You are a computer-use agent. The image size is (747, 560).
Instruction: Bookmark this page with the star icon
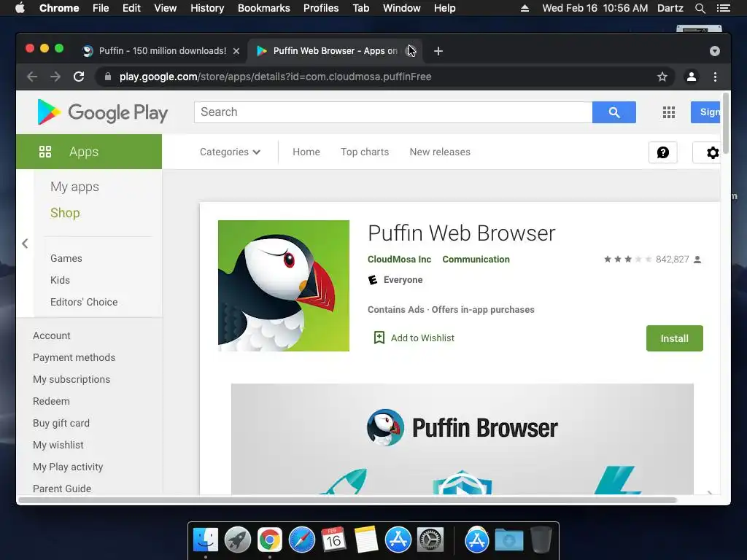pos(662,77)
